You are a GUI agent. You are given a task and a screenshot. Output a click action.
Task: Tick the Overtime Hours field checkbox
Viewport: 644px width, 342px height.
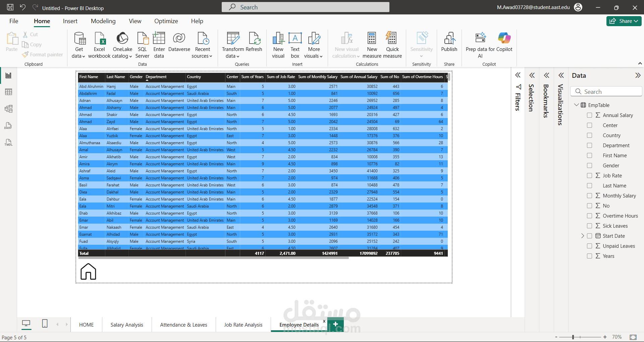click(589, 216)
